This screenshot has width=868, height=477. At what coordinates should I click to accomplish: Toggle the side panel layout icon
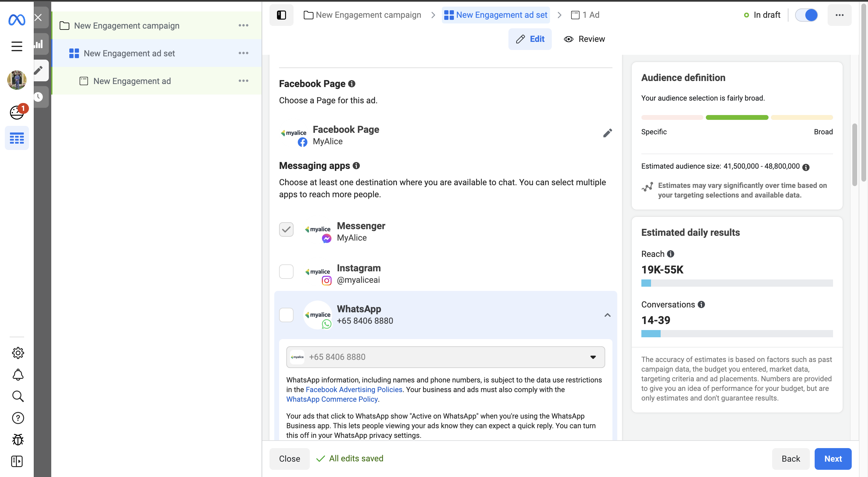coord(281,15)
